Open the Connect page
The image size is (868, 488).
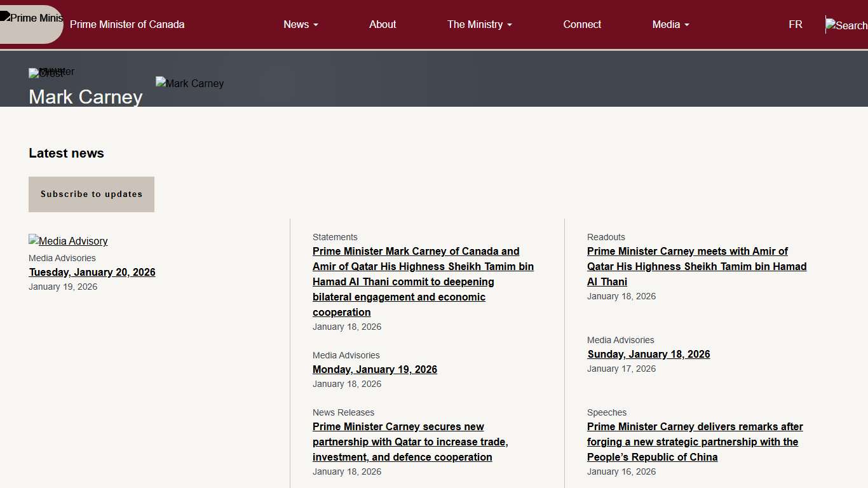pyautogui.click(x=582, y=24)
